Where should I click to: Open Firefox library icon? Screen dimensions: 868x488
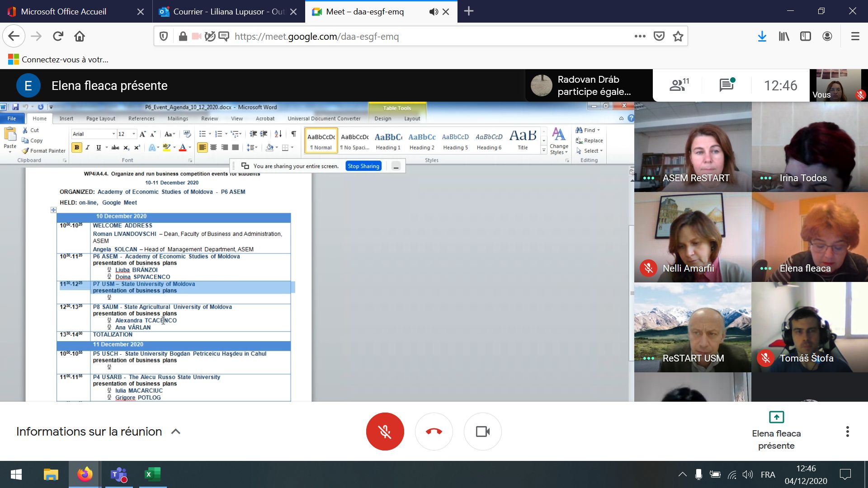[784, 36]
